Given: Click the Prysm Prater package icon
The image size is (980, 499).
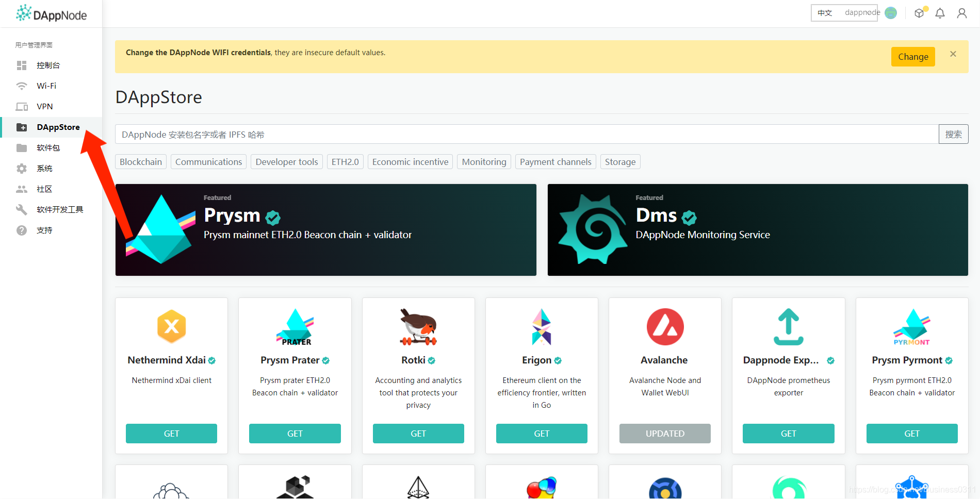Looking at the screenshot, I should 295,327.
